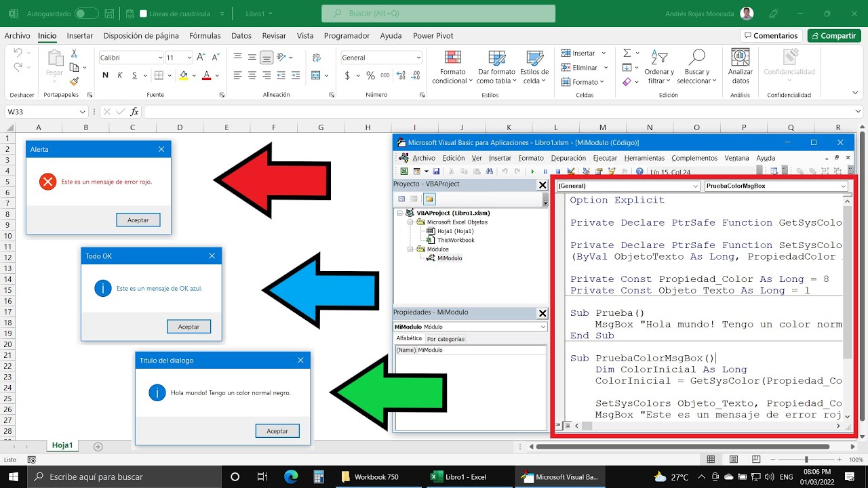Viewport: 868px width, 488px height.
Task: Center text horizontally in Alineación
Action: [x=252, y=75]
